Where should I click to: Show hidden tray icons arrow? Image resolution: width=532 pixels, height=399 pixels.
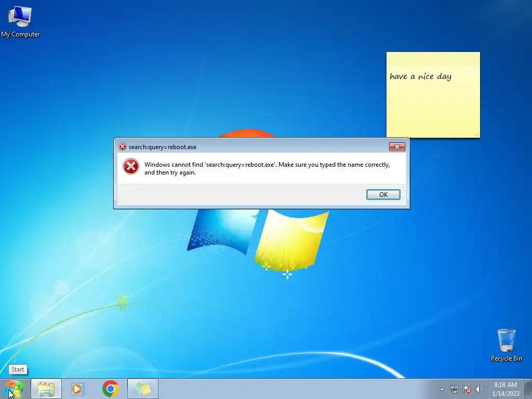click(442, 389)
